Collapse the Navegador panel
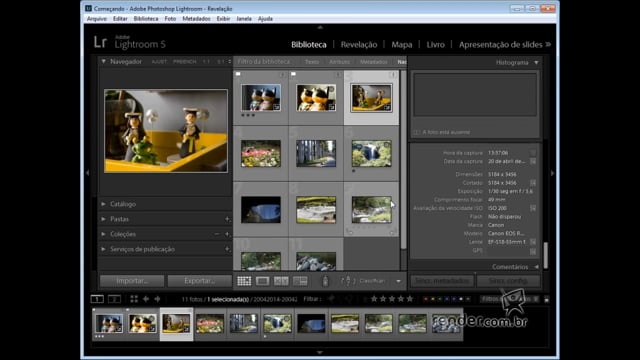This screenshot has height=360, width=640. pyautogui.click(x=104, y=62)
